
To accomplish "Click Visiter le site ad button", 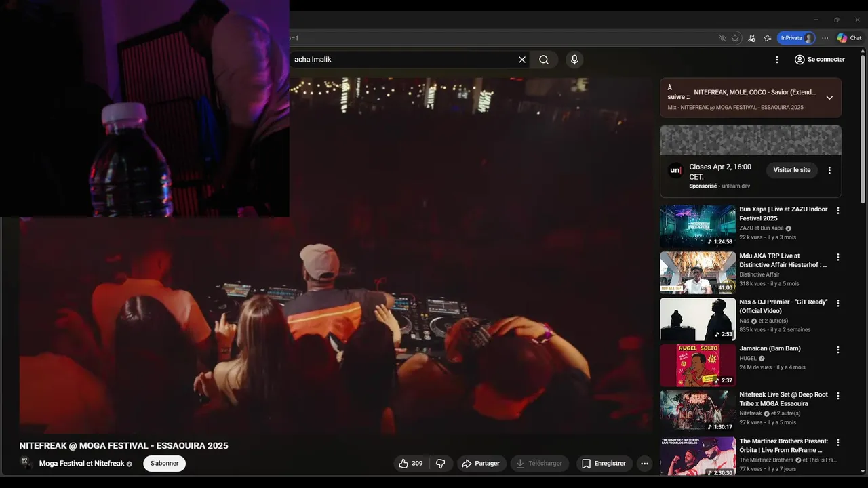I will (791, 170).
